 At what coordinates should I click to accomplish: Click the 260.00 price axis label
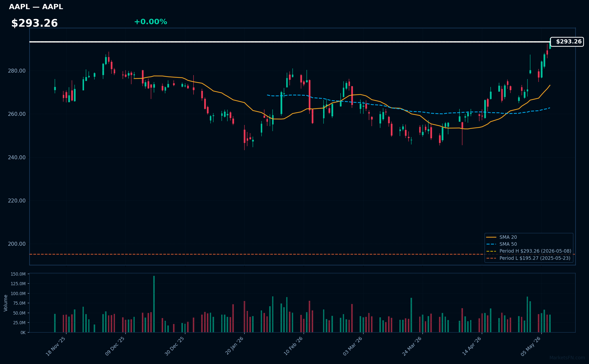pyautogui.click(x=17, y=114)
